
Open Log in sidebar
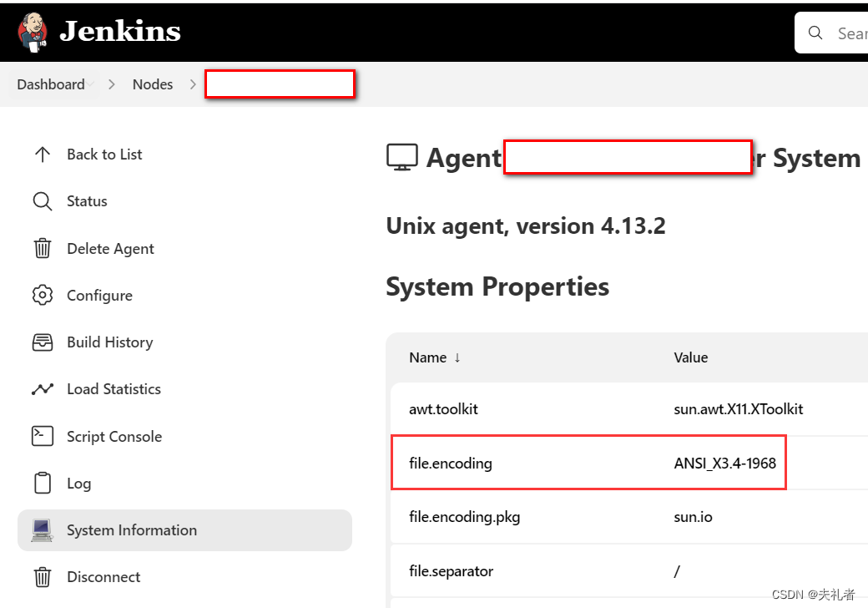tap(78, 484)
